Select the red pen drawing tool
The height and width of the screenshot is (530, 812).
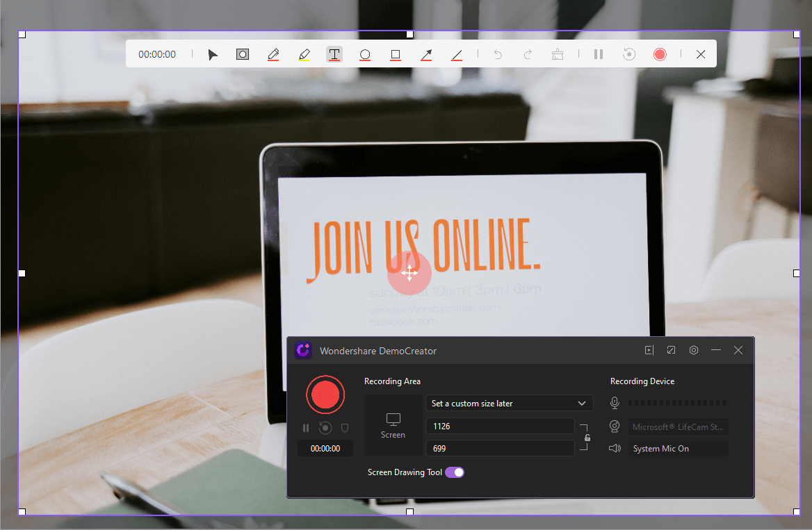tap(273, 54)
